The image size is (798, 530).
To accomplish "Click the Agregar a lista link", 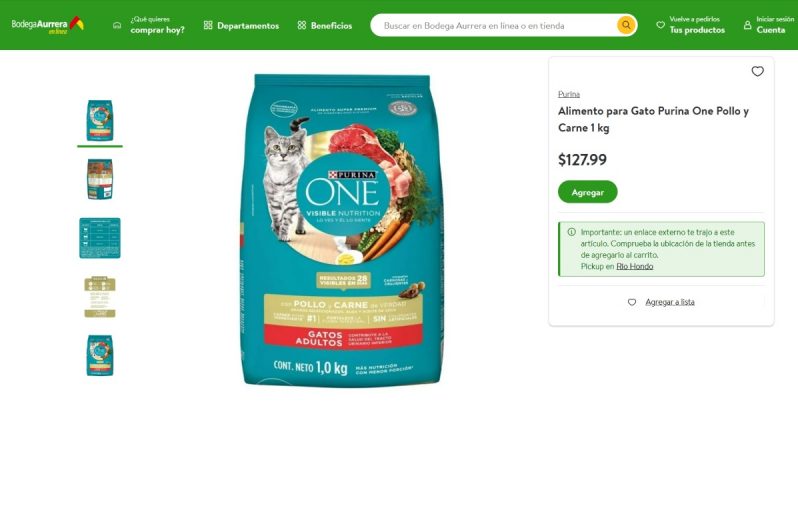I will click(x=670, y=302).
